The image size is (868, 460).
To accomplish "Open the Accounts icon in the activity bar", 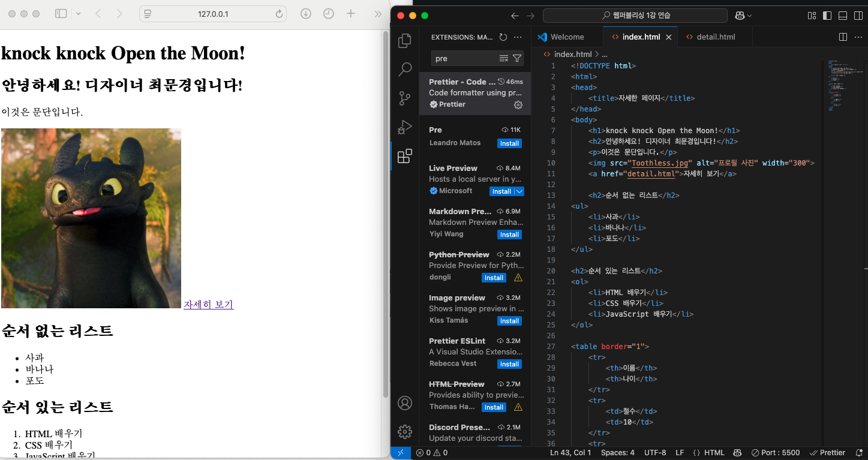I will click(405, 403).
